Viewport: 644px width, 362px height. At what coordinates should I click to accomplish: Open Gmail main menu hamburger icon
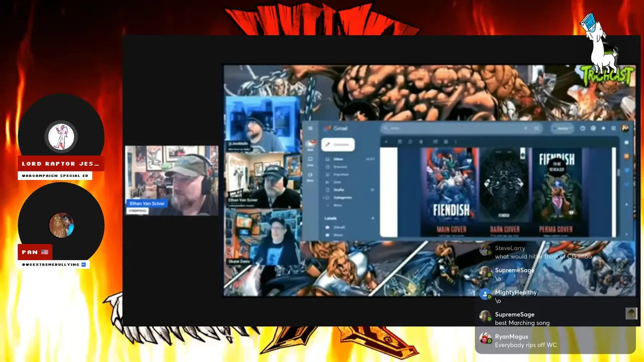pyautogui.click(x=310, y=128)
